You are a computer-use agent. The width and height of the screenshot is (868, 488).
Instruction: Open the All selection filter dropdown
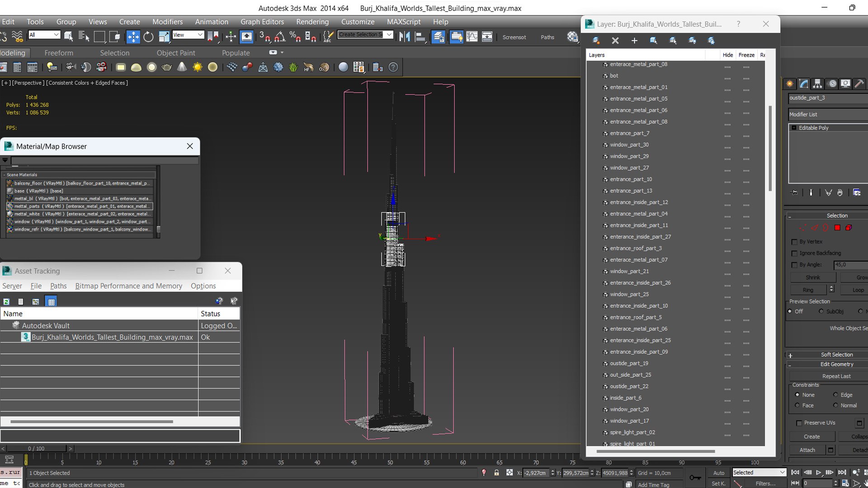point(44,35)
